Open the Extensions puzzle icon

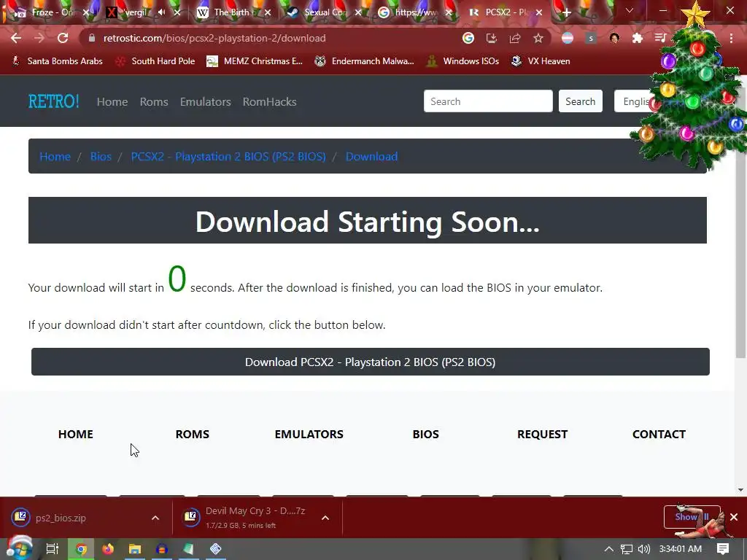coord(638,38)
